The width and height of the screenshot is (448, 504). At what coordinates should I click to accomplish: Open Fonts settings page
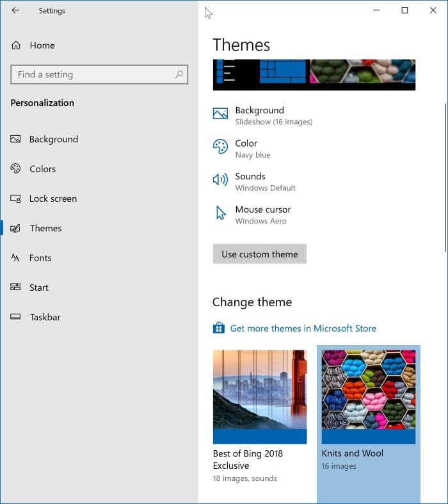tap(40, 258)
